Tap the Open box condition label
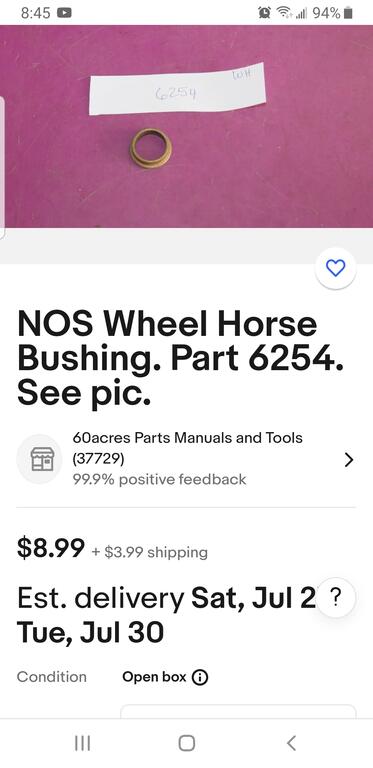373x768 pixels. pos(154,677)
